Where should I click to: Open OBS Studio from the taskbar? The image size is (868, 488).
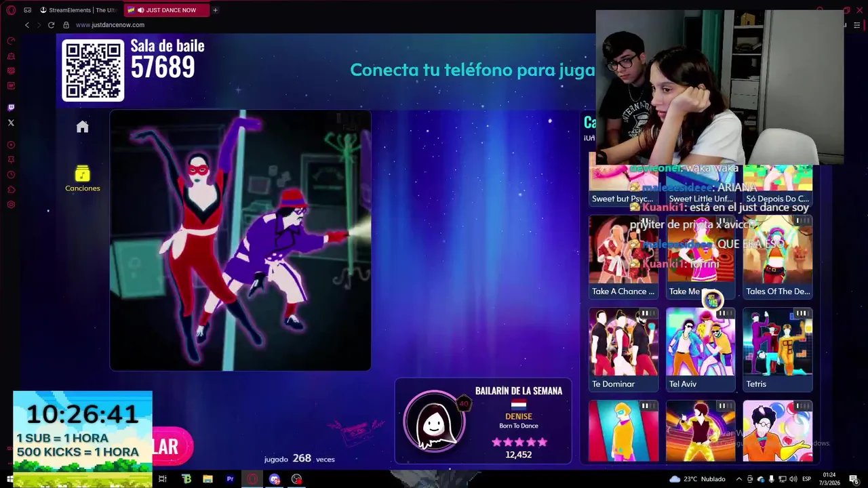pyautogui.click(x=296, y=479)
